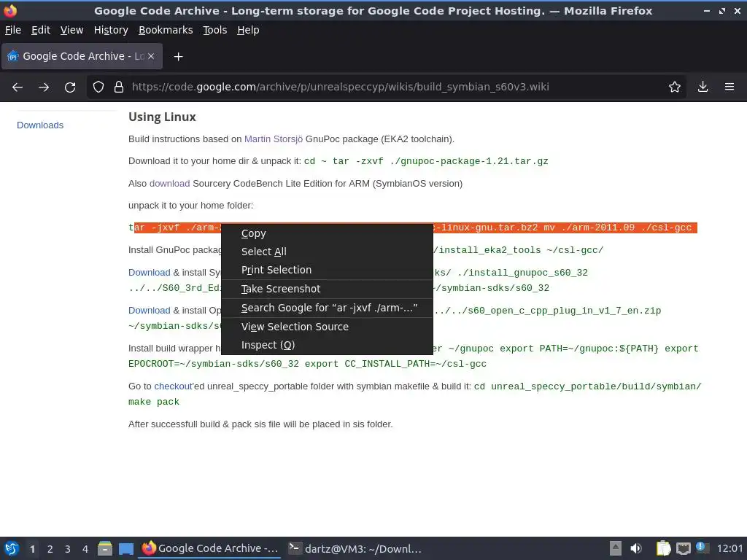Click the Using Linux heading
The image size is (747, 560).
coord(162,117)
